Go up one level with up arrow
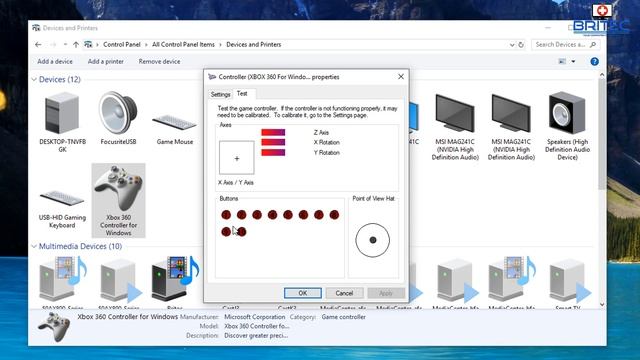Viewport: 640px width, 360px height. click(76, 44)
